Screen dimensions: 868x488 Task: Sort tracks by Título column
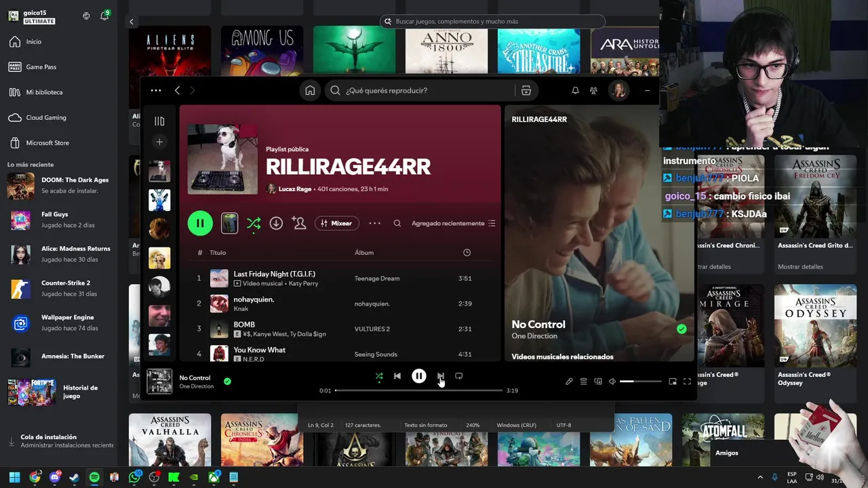218,252
